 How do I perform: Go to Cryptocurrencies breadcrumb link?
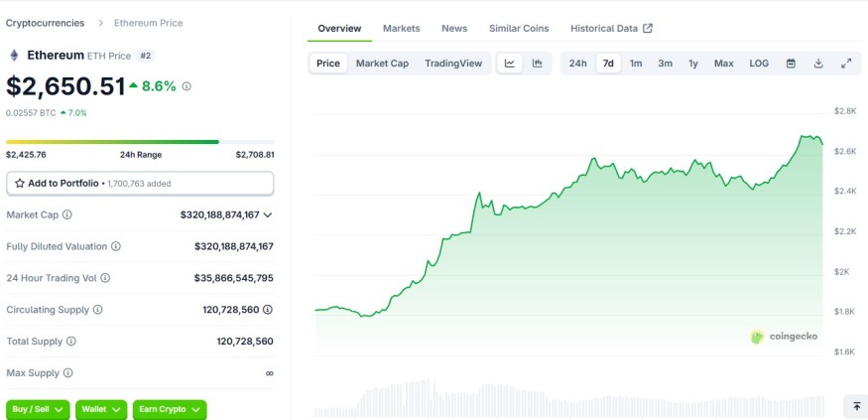click(46, 23)
